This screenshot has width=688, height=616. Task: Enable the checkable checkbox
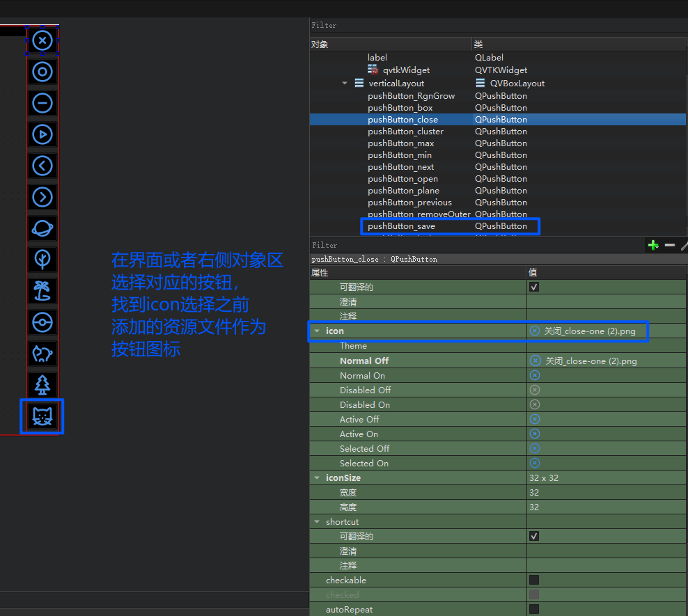tap(534, 580)
